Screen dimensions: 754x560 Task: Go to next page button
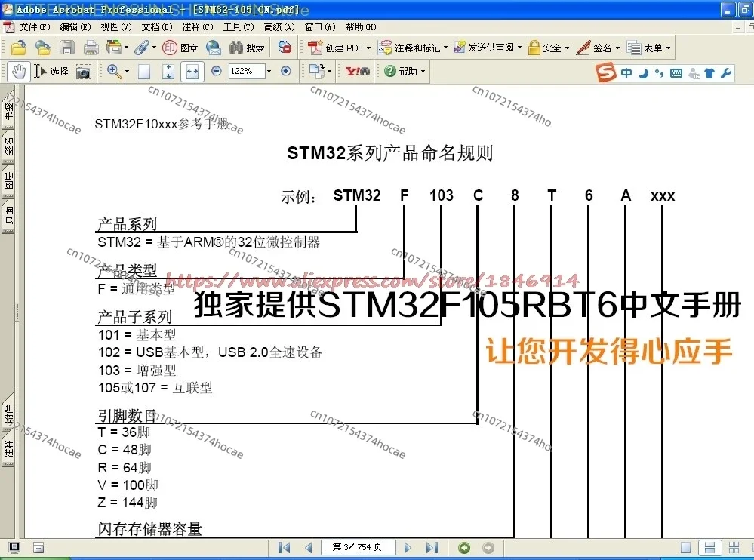pos(408,547)
